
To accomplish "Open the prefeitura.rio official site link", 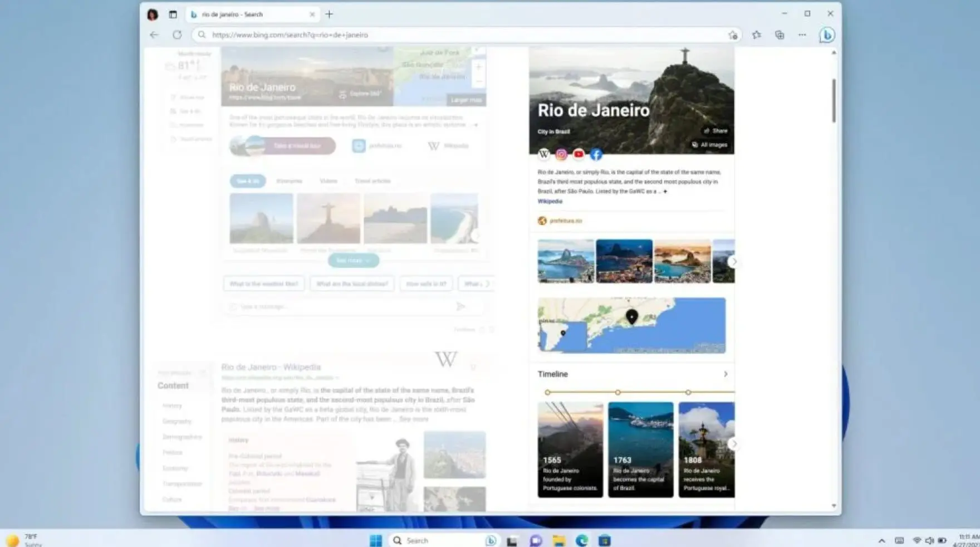I will pyautogui.click(x=560, y=221).
